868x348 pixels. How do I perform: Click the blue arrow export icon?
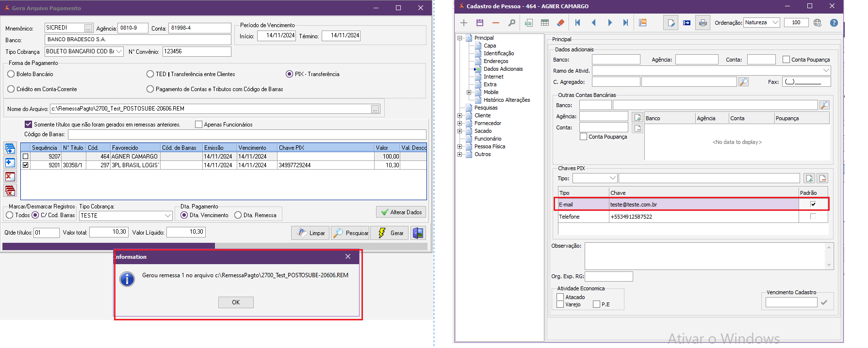(687, 23)
